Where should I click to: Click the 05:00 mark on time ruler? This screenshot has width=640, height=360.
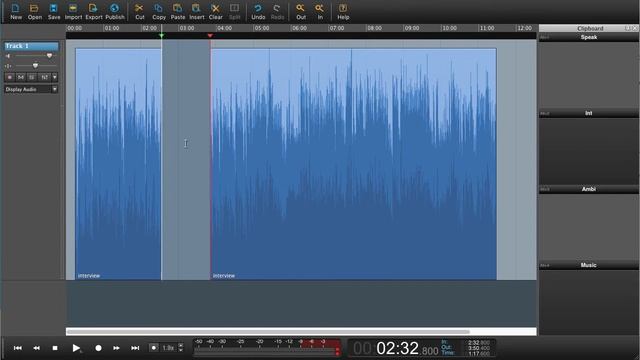262,28
